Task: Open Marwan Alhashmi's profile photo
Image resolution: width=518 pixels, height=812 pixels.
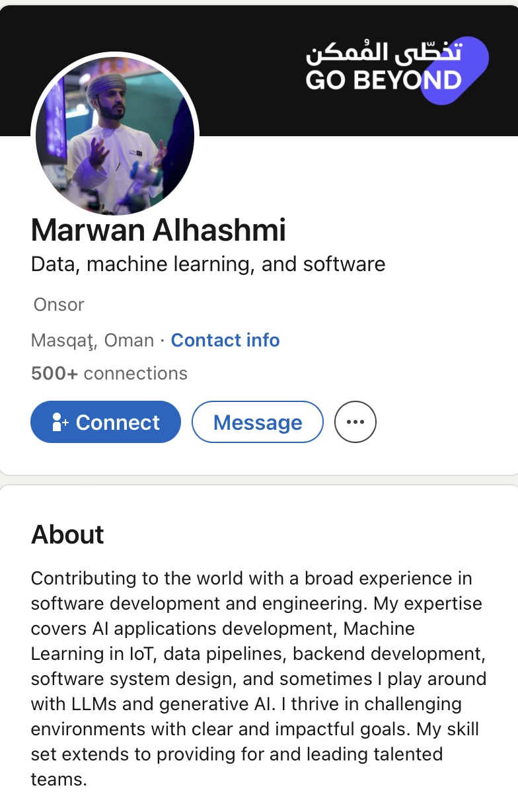Action: coord(115,136)
